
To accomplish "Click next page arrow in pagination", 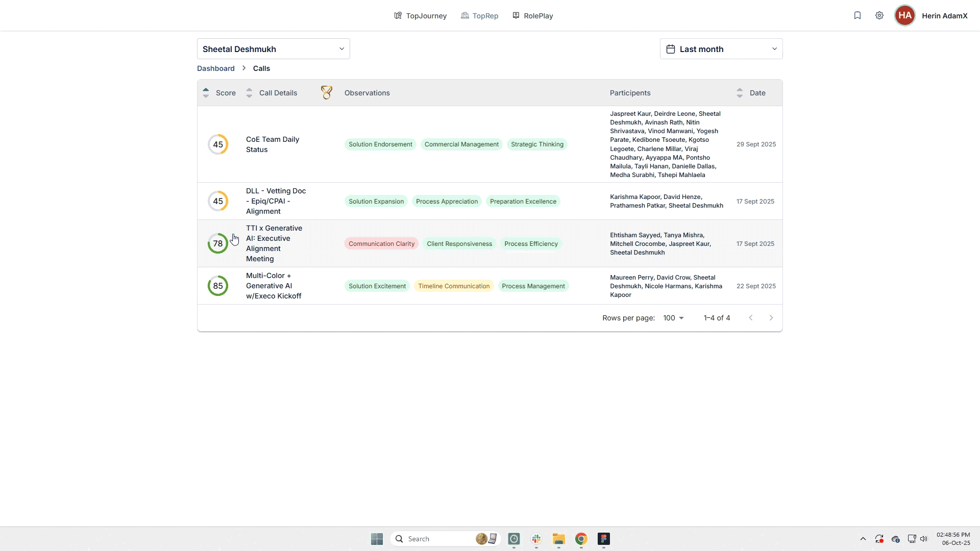I will point(771,318).
